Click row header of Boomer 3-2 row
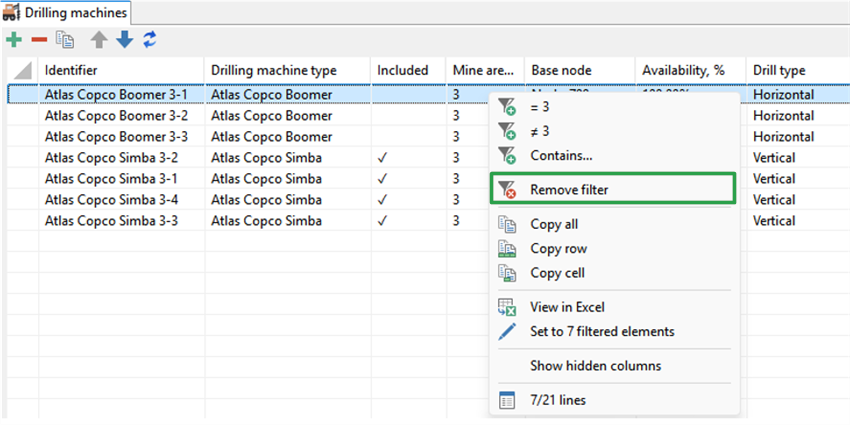The width and height of the screenshot is (850, 425). pos(22,115)
